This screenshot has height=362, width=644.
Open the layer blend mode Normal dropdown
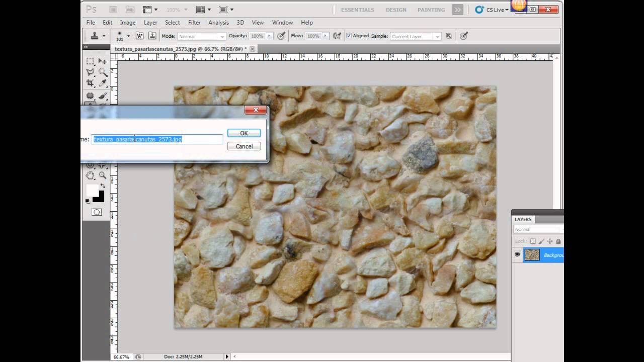[538, 229]
